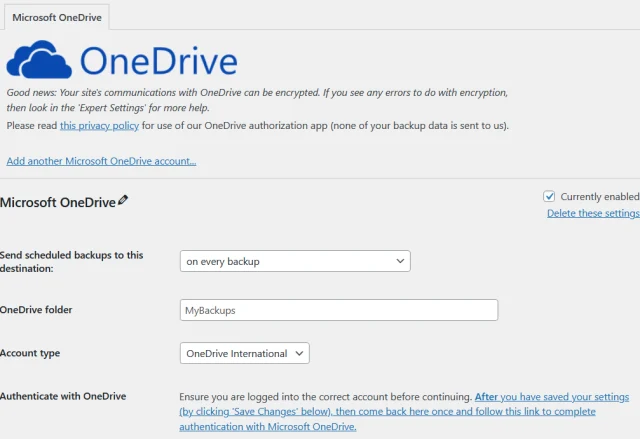This screenshot has height=439, width=640.
Task: Toggle the Currently enabled checkbox
Action: (549, 197)
